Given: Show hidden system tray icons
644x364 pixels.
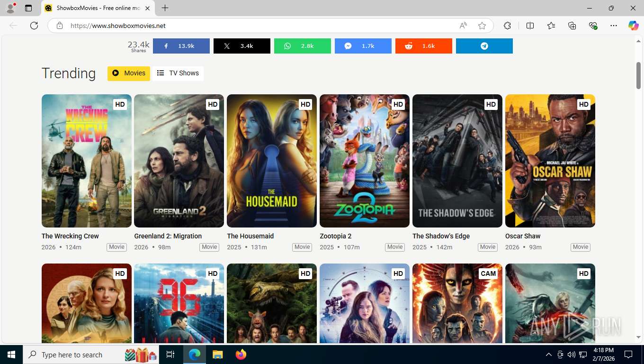Looking at the screenshot, I should pyautogui.click(x=549, y=355).
